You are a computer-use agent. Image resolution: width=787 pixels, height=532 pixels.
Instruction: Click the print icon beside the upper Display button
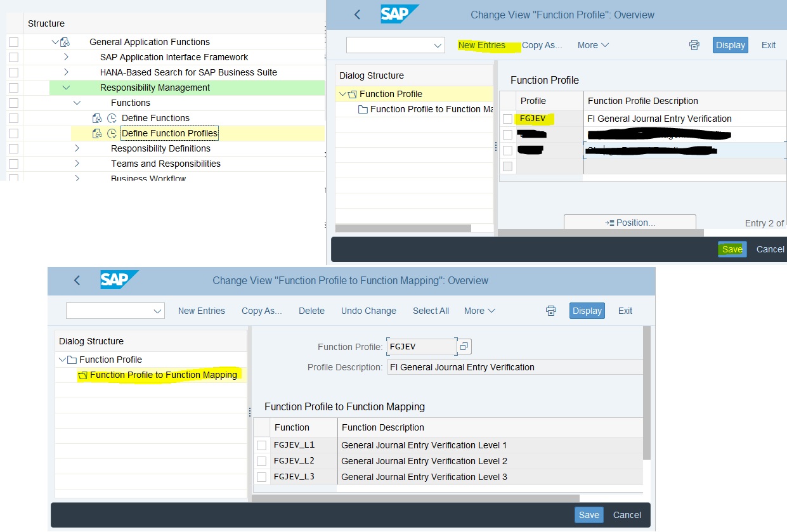tap(694, 45)
